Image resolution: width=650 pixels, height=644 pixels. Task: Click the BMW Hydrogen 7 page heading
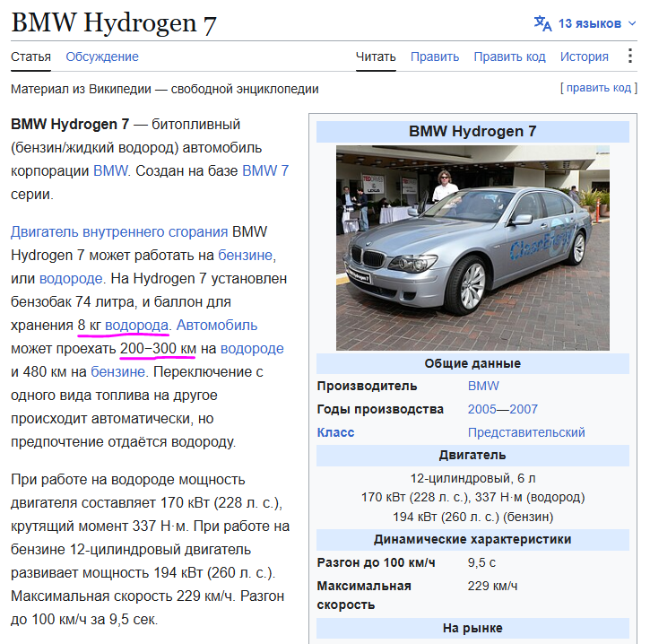(114, 22)
